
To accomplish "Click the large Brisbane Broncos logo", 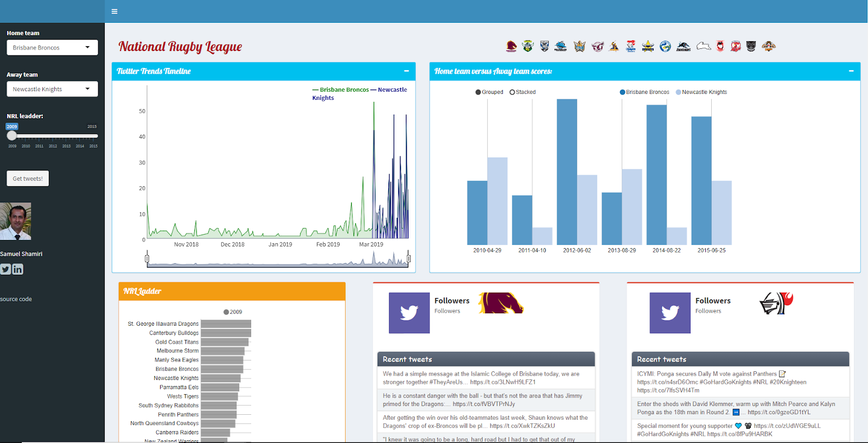I will point(501,303).
